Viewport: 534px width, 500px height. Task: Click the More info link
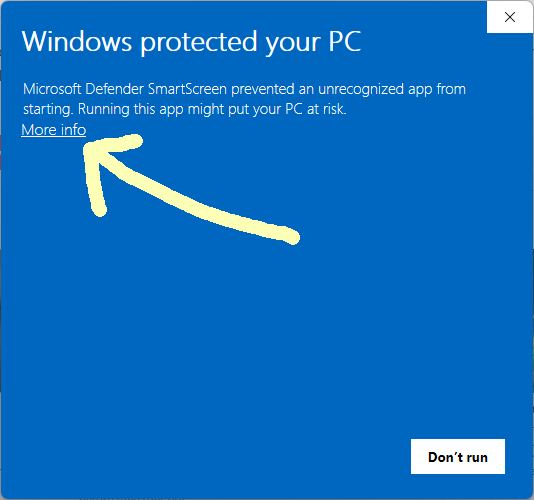(x=54, y=130)
